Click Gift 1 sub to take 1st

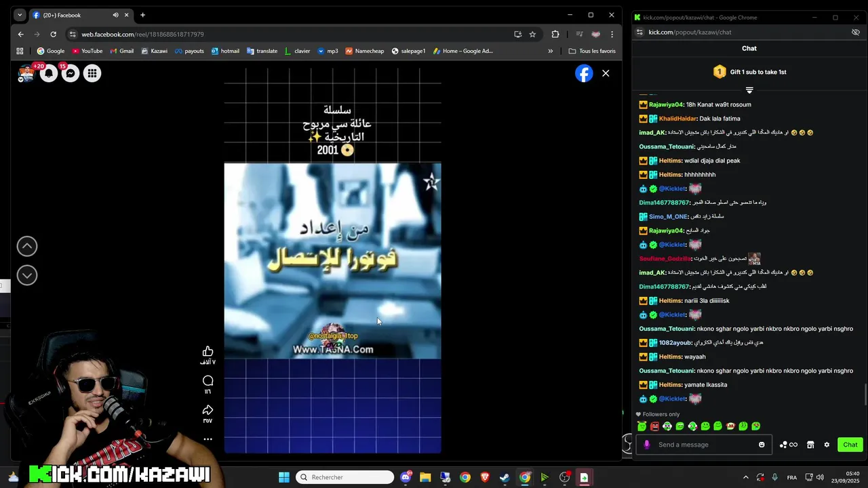pos(749,72)
